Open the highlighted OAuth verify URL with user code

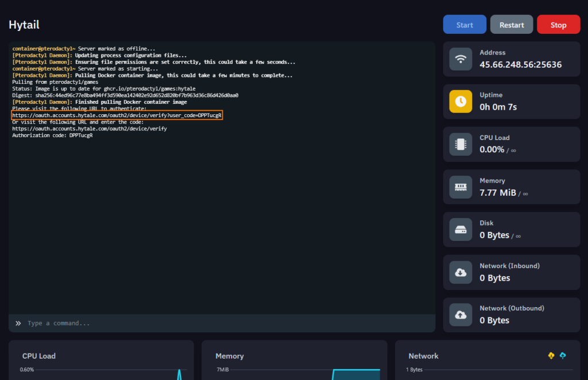pyautogui.click(x=117, y=115)
